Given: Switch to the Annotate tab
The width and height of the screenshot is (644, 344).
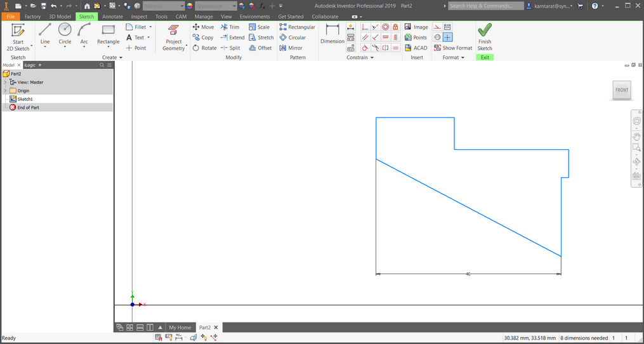Looking at the screenshot, I should coord(112,17).
